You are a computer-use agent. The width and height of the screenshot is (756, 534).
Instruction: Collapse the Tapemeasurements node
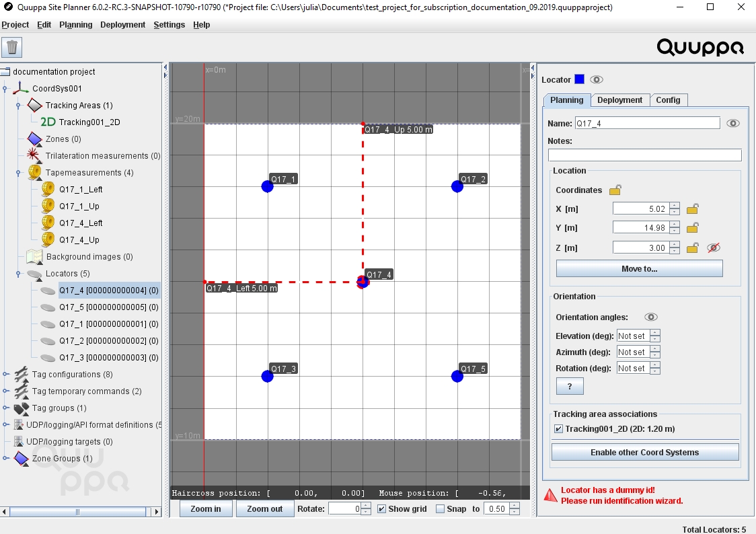click(18, 173)
